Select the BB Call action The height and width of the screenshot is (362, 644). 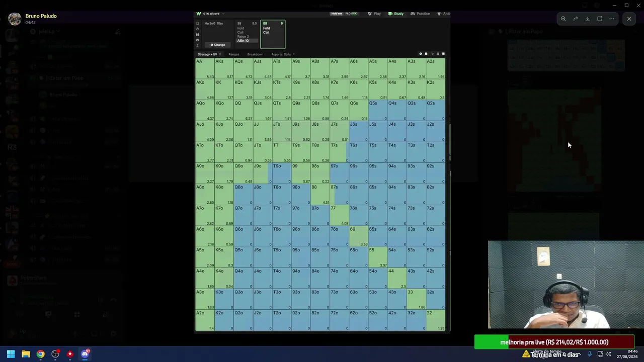[x=266, y=32]
